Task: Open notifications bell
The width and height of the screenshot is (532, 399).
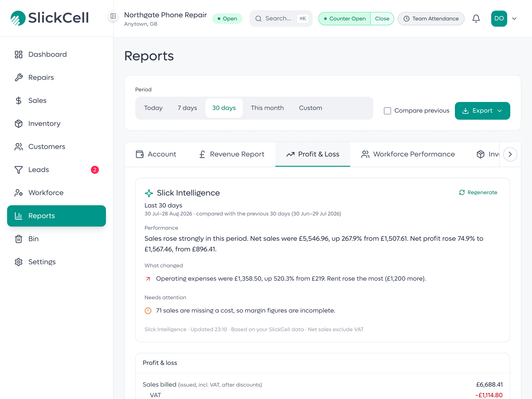Action: tap(476, 19)
